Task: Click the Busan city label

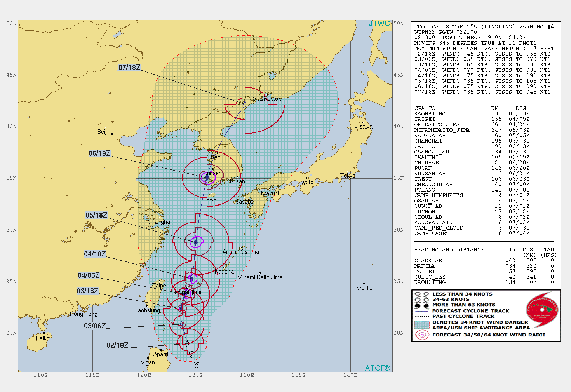Action: pyautogui.click(x=237, y=181)
